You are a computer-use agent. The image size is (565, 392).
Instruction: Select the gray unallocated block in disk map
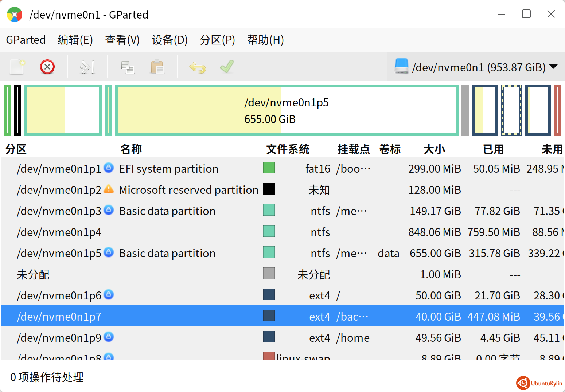tap(465, 110)
